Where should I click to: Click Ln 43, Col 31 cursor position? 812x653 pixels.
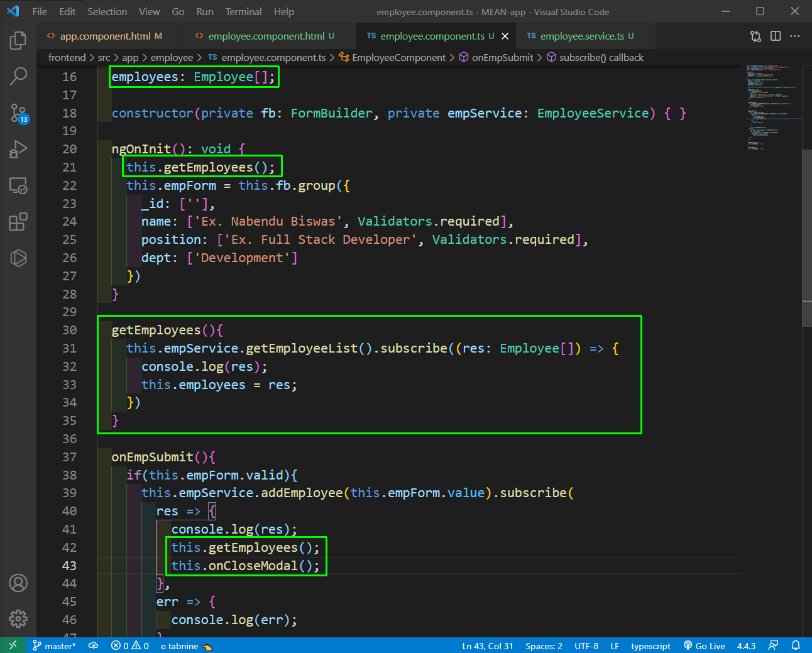[x=488, y=645]
